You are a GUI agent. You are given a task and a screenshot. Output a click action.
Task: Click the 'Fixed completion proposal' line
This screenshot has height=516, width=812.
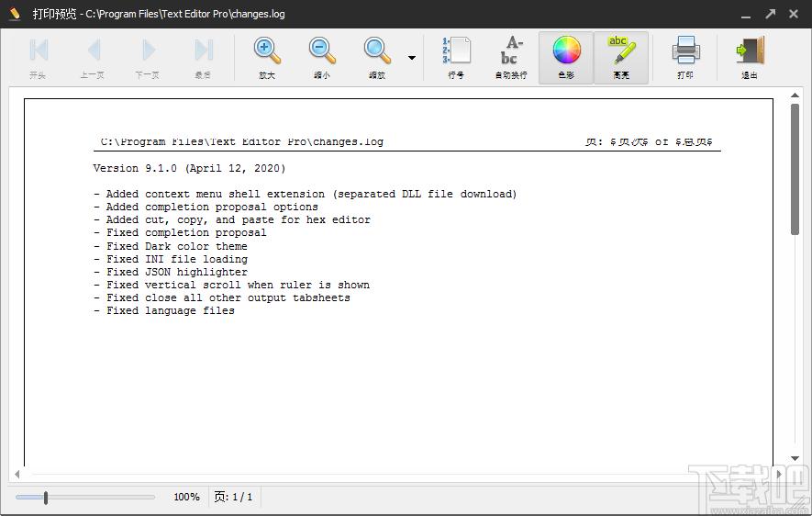(x=180, y=233)
